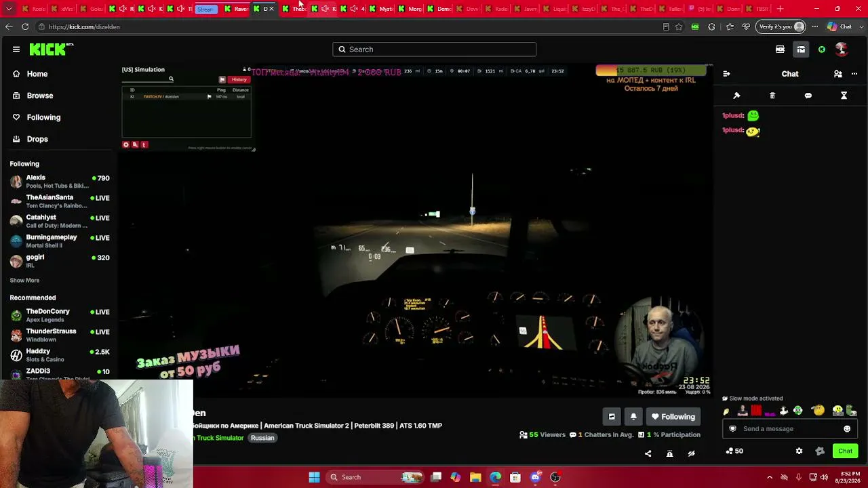The width and height of the screenshot is (868, 488).
Task: Open the Kick hamburger sidebar menu
Action: (16, 49)
